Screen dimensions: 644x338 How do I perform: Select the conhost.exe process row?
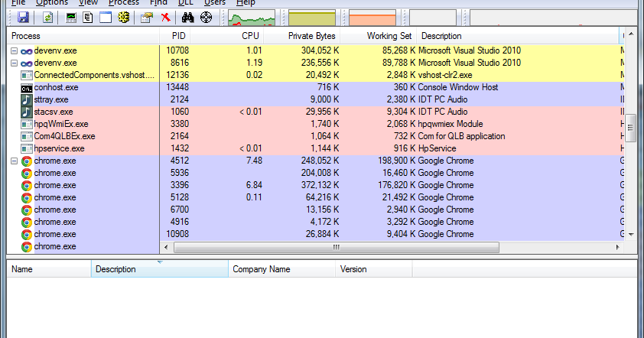pyautogui.click(x=315, y=87)
